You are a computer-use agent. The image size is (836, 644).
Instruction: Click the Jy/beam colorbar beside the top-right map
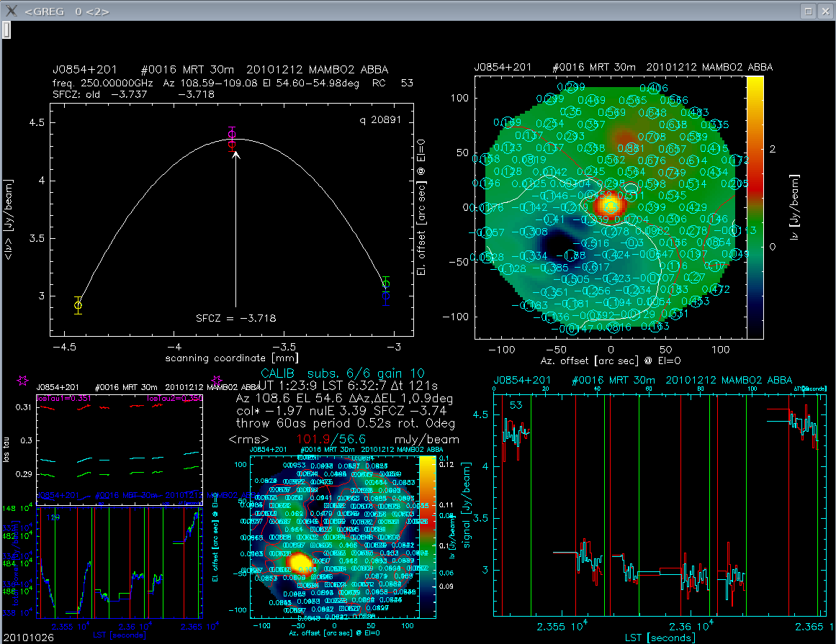[755, 207]
